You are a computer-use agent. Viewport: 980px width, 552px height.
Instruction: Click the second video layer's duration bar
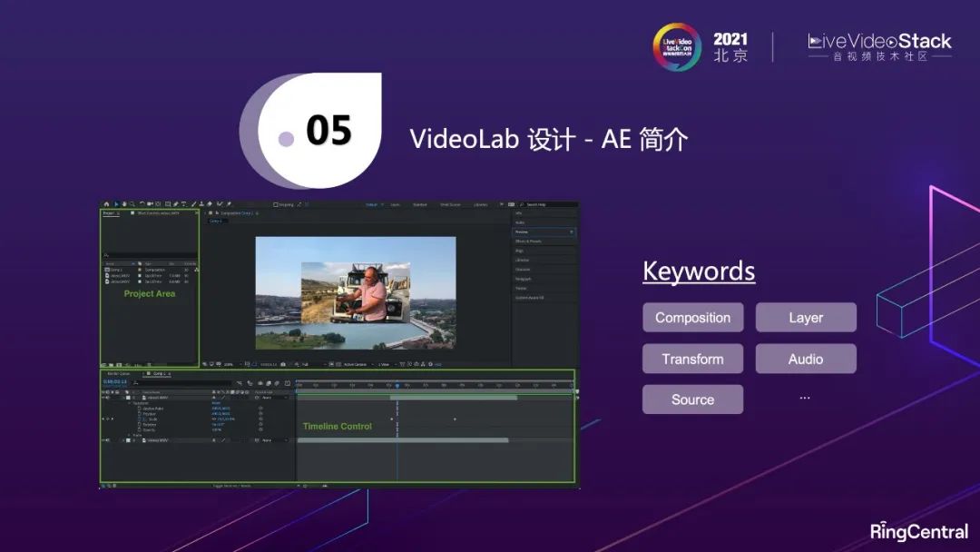pos(403,440)
